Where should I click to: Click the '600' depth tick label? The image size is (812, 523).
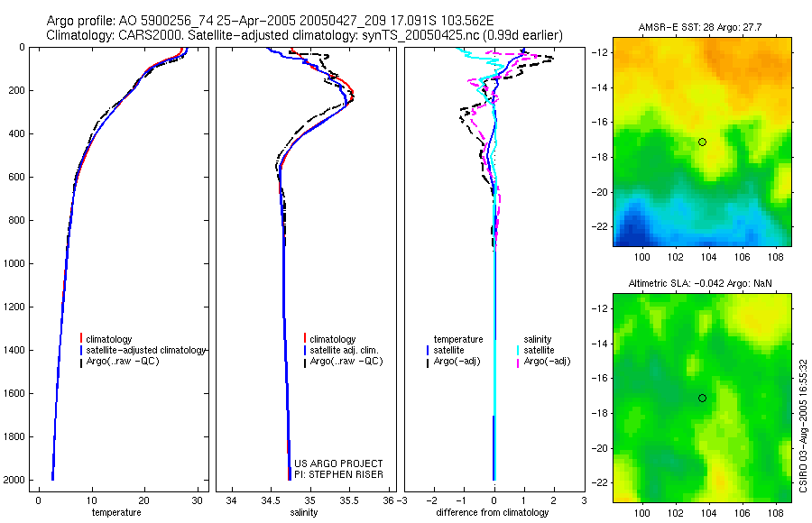click(x=17, y=177)
